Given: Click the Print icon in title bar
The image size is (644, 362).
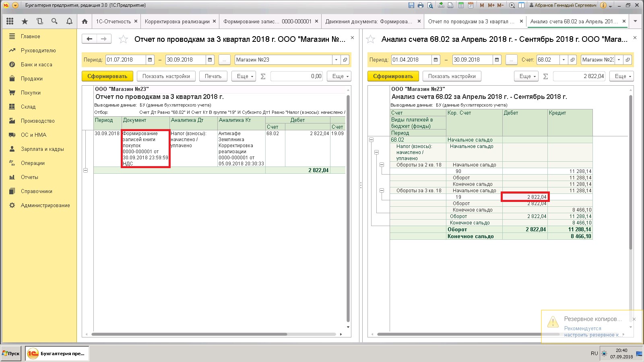Looking at the screenshot, I should point(421,5).
